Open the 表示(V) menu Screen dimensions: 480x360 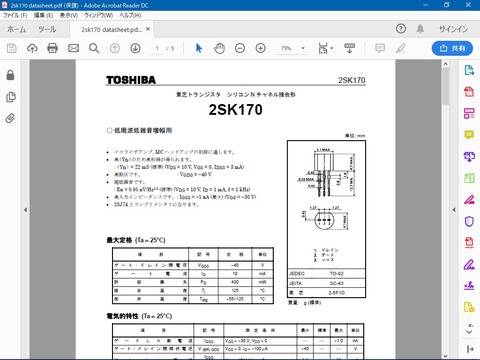[x=69, y=15]
